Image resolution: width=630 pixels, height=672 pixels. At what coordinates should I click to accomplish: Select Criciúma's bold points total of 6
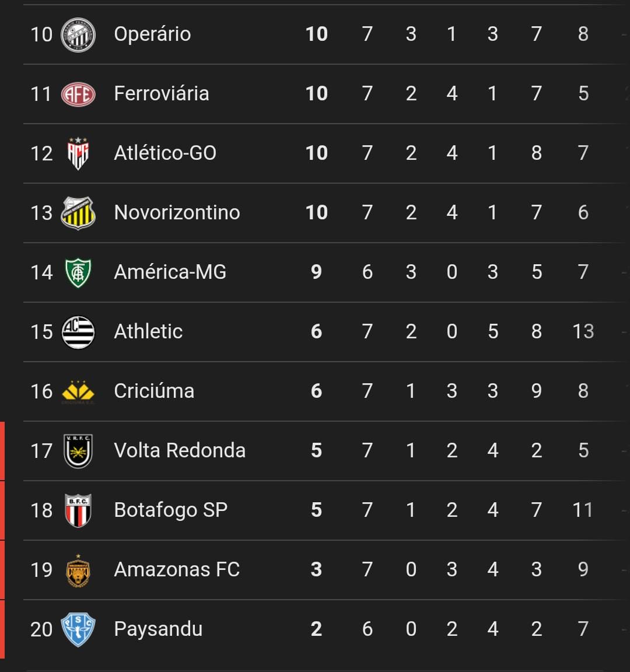coord(316,391)
